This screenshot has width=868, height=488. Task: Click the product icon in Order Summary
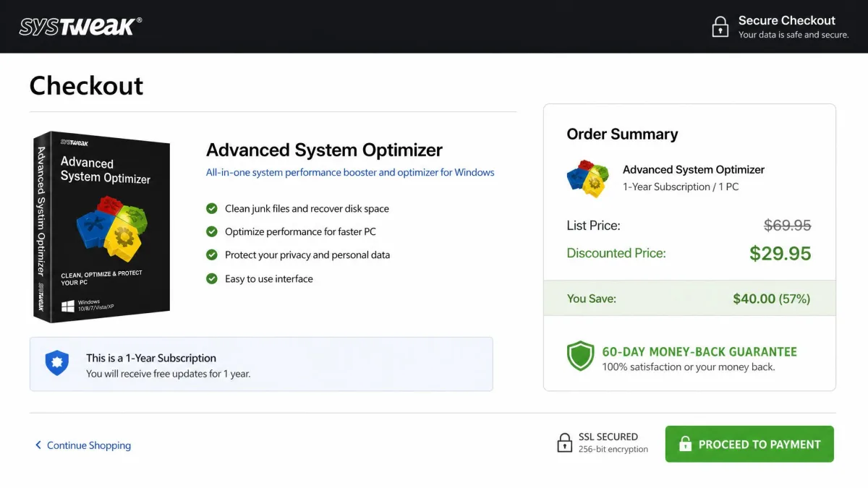click(x=588, y=179)
